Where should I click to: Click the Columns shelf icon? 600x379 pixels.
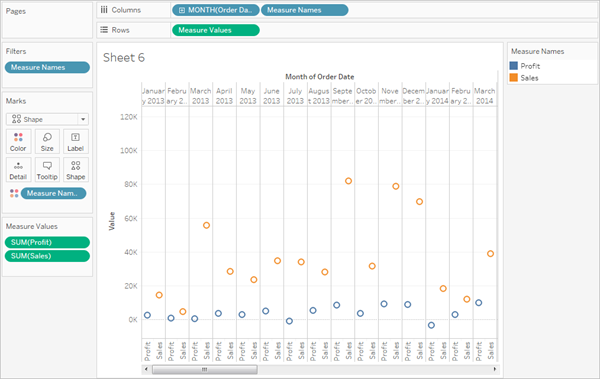click(104, 10)
